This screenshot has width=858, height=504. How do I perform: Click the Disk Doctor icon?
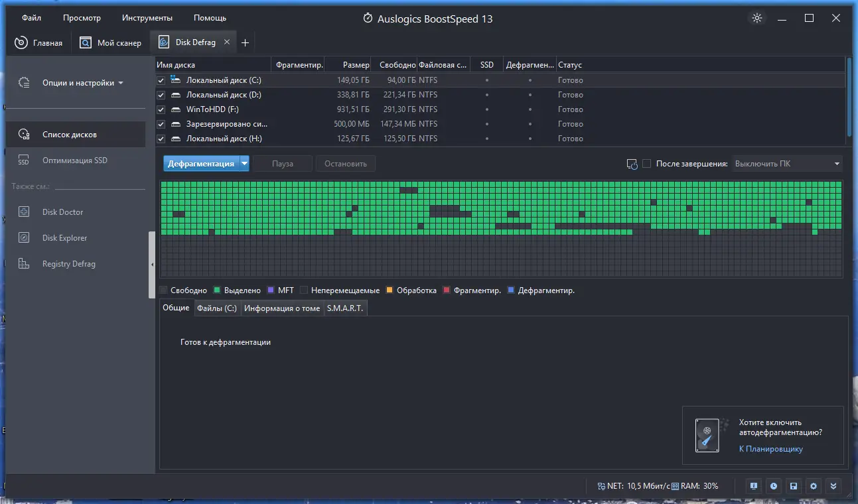click(24, 212)
